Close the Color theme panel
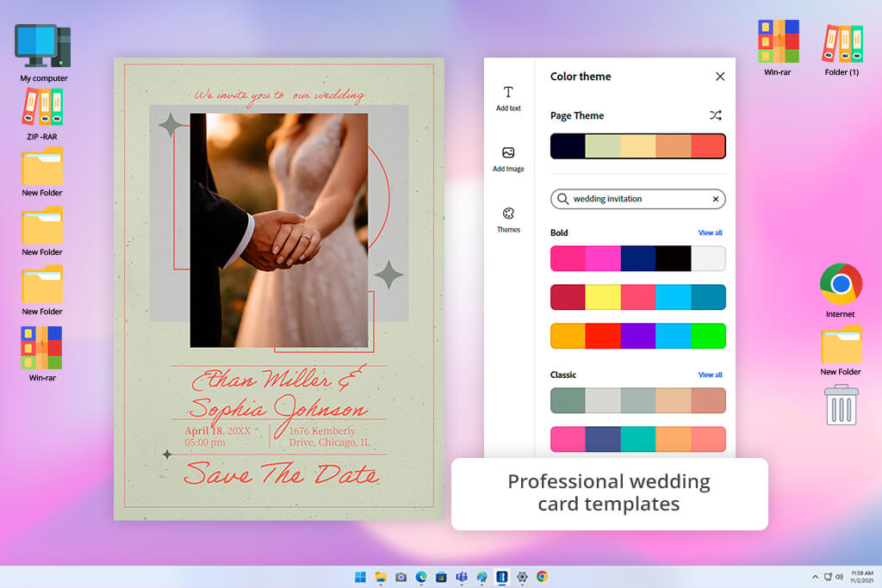The width and height of the screenshot is (882, 588). (720, 77)
